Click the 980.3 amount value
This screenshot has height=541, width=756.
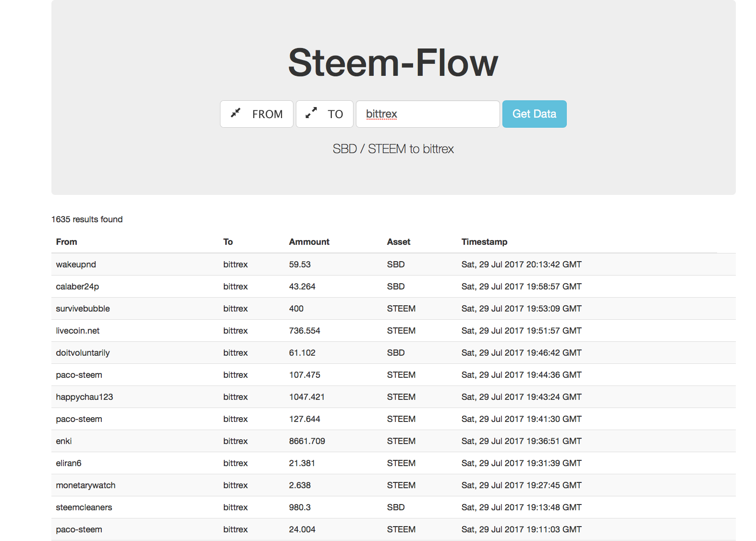click(x=300, y=507)
